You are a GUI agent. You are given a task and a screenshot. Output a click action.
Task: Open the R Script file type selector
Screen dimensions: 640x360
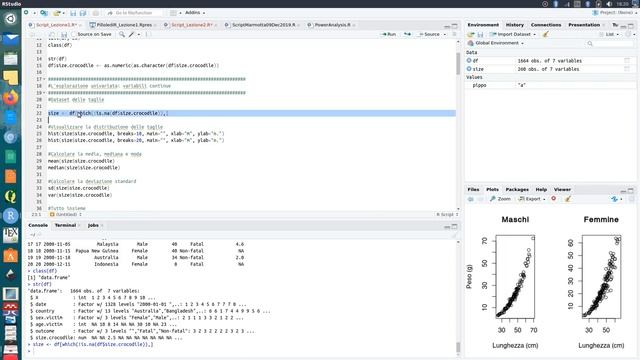pyautogui.click(x=447, y=214)
